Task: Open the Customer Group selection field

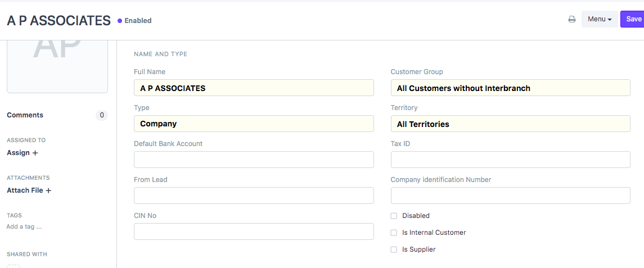Action: point(510,88)
